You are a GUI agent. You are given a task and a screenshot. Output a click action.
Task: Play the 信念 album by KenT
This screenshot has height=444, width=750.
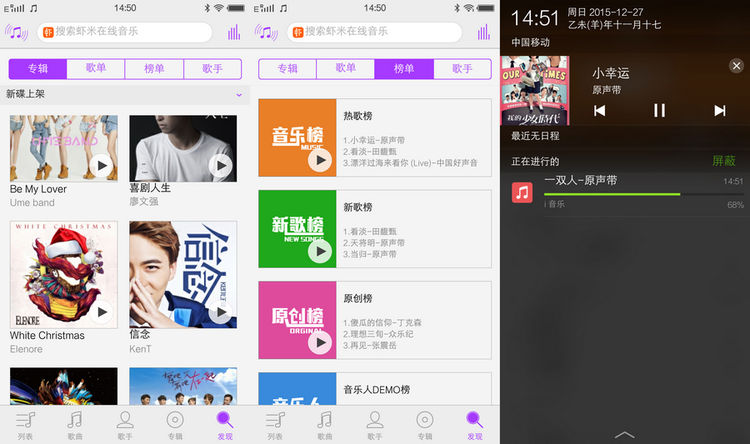click(x=221, y=312)
